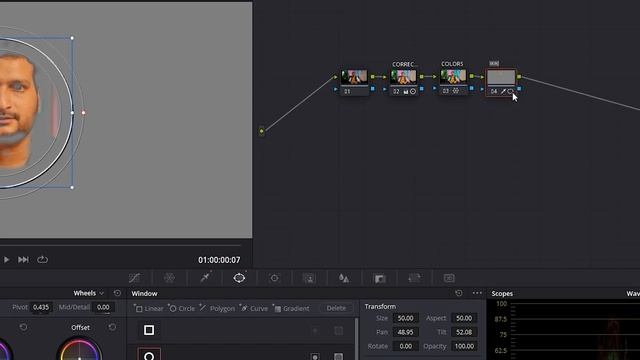Open the Blur palette icon
Screen dimensions: 640x360
pos(344,278)
